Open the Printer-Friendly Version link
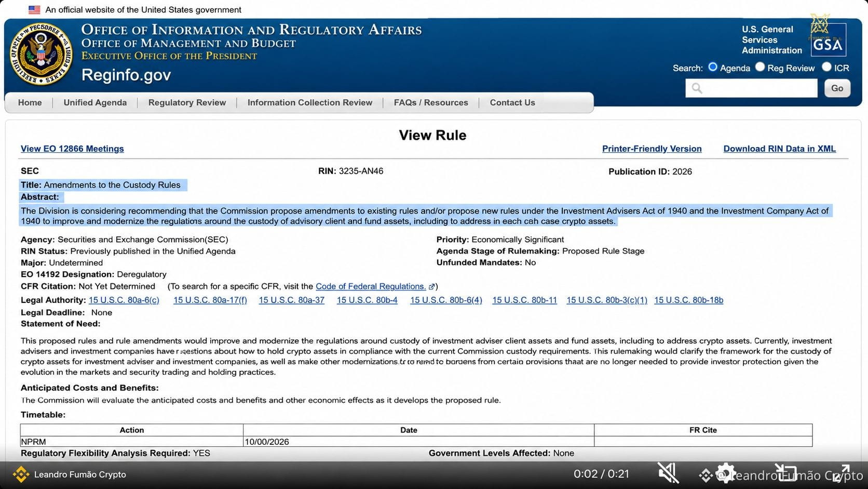Viewport: 868px width, 489px height. click(652, 149)
